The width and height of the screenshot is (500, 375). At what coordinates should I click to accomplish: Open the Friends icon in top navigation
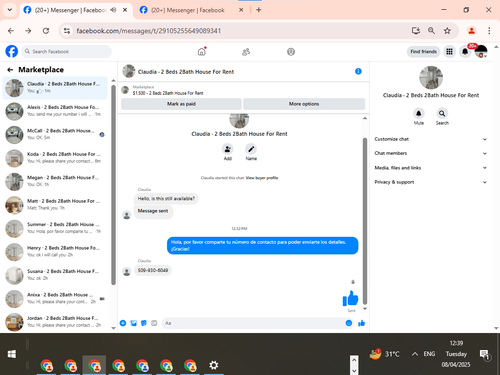pyautogui.click(x=246, y=52)
